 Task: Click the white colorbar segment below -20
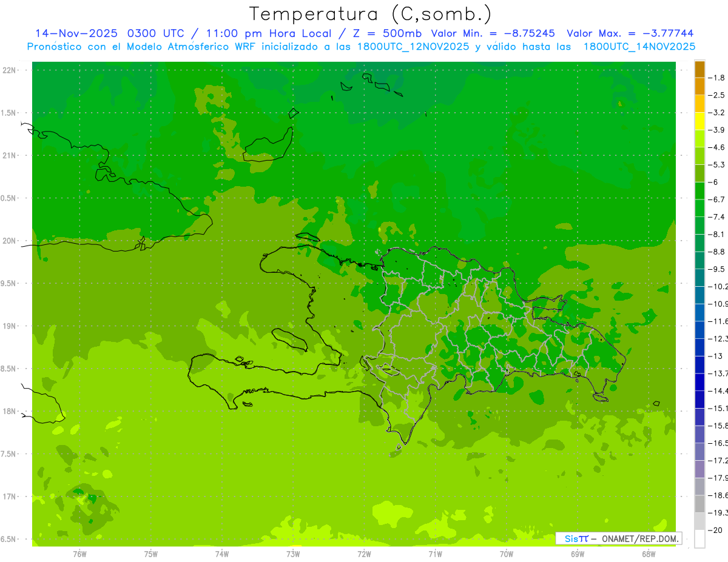pos(699,539)
